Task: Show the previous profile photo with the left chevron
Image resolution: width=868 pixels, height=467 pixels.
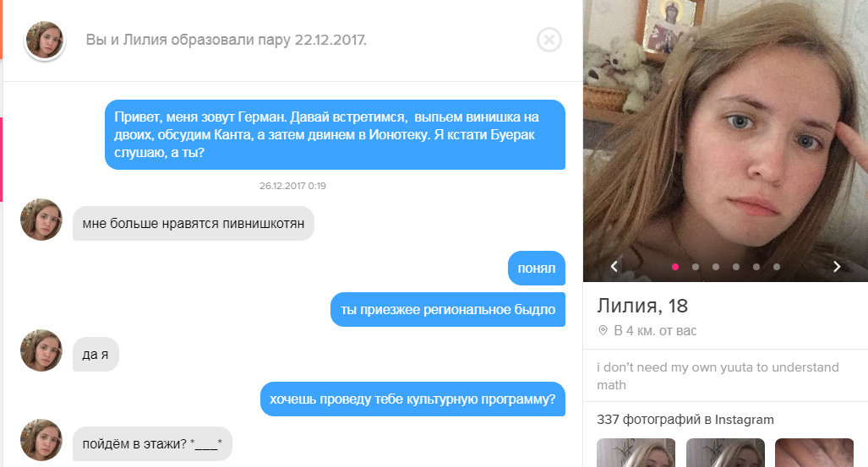Action: coord(614,267)
